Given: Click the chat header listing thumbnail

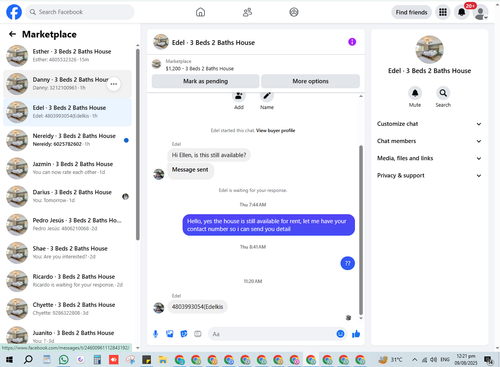Looking at the screenshot, I should (161, 42).
